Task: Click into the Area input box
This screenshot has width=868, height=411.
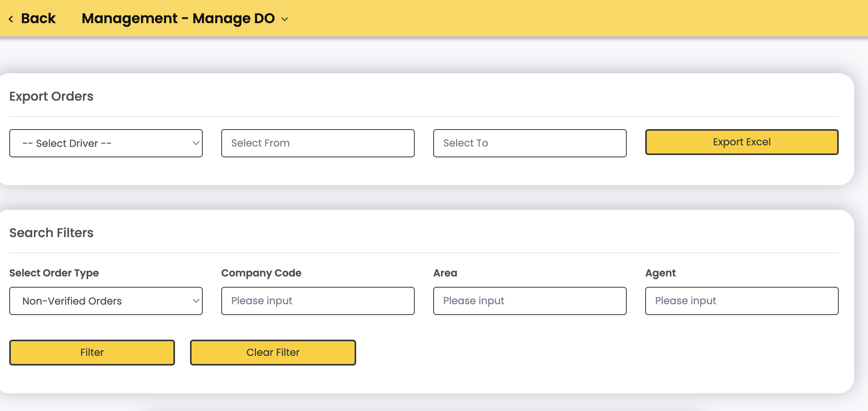Action: (x=530, y=301)
